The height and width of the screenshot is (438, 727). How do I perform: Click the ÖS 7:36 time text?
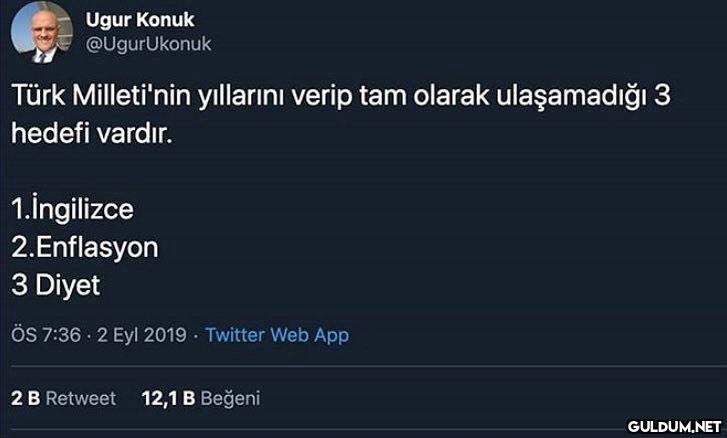coord(46,335)
